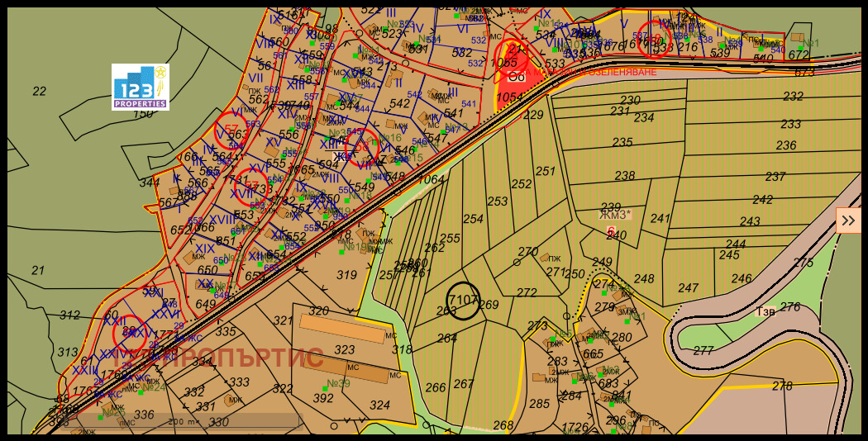Select the red circle marker near XXV
Viewport: 868px width, 441px height.
click(131, 333)
